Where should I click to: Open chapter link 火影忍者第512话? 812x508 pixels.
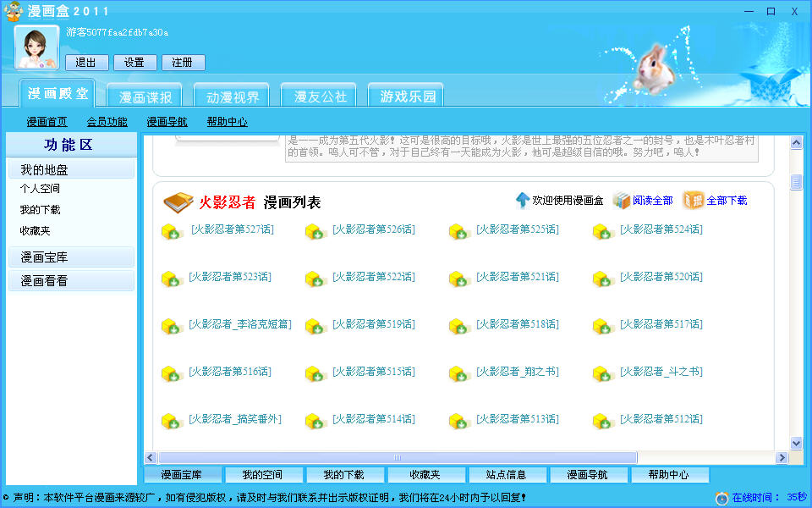(x=661, y=419)
